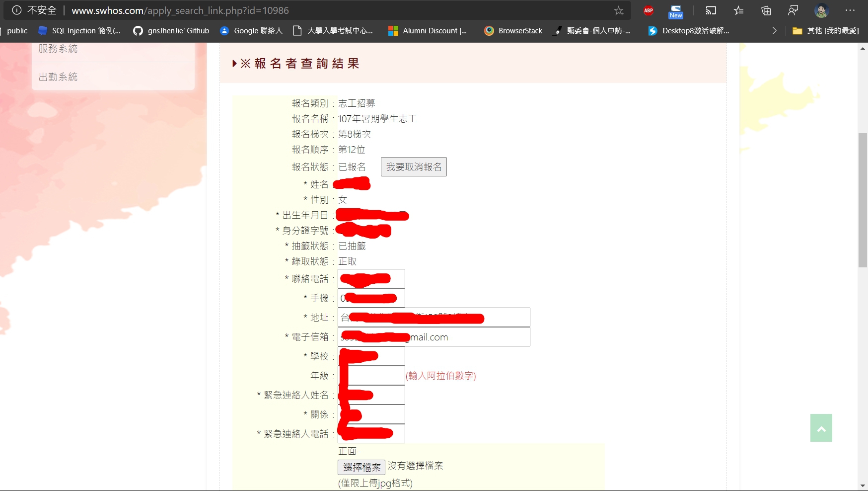Click the 107年暑期學生志工 text
This screenshot has height=491, width=868.
pyautogui.click(x=377, y=119)
